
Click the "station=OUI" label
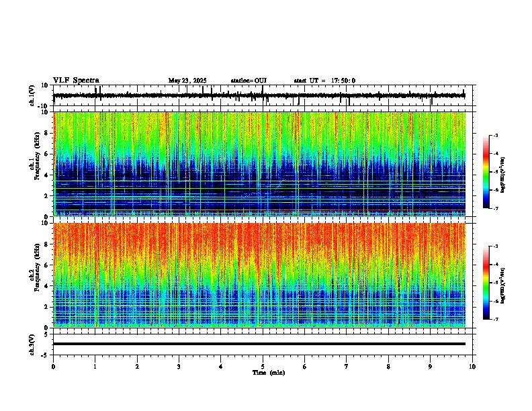[249, 81]
